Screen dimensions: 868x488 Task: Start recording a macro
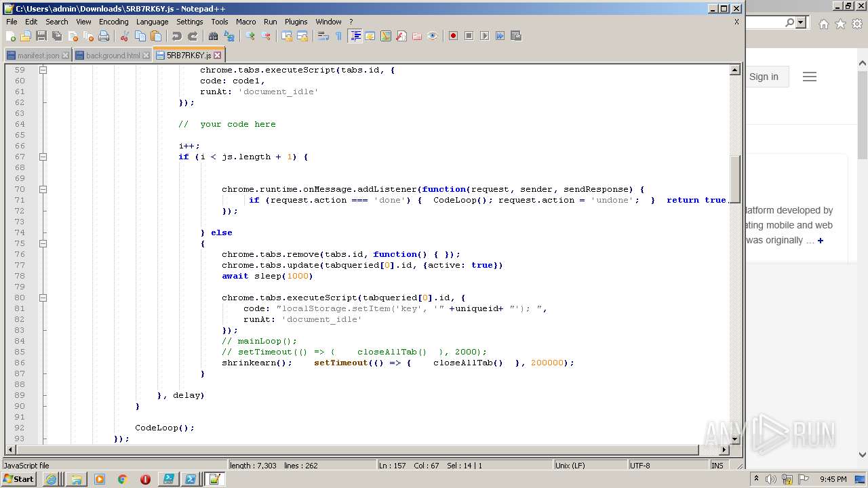coord(453,36)
